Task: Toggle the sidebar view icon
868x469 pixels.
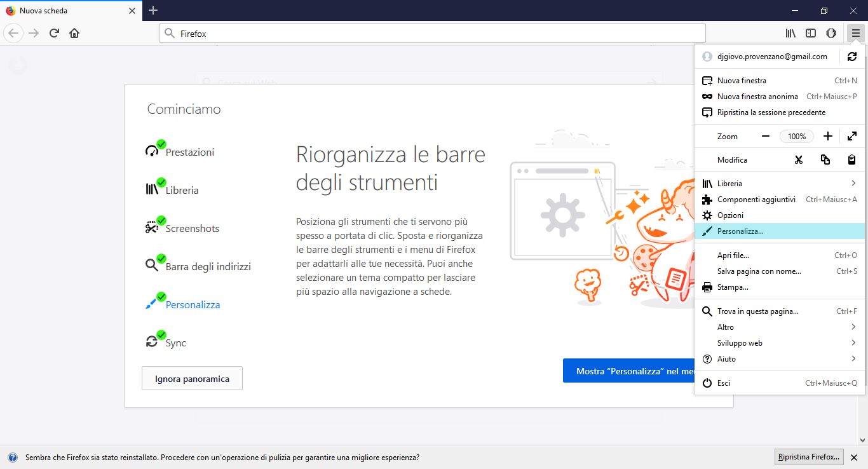Action: coord(811,33)
